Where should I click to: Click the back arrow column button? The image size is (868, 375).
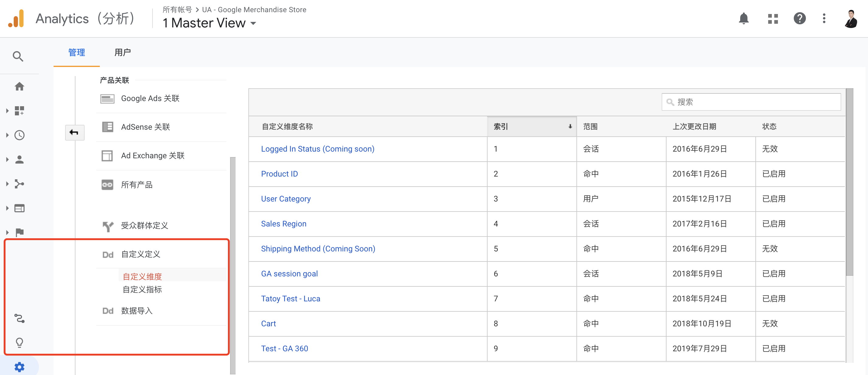75,132
